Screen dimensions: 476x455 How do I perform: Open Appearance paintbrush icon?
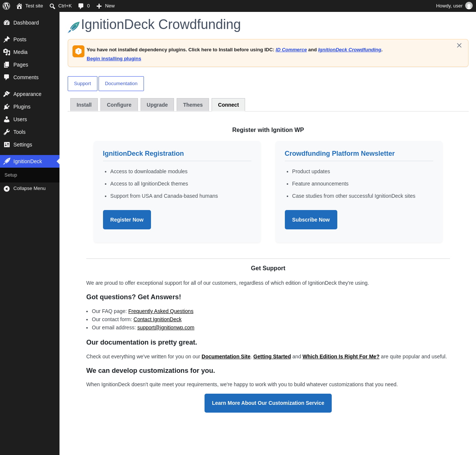point(7,94)
